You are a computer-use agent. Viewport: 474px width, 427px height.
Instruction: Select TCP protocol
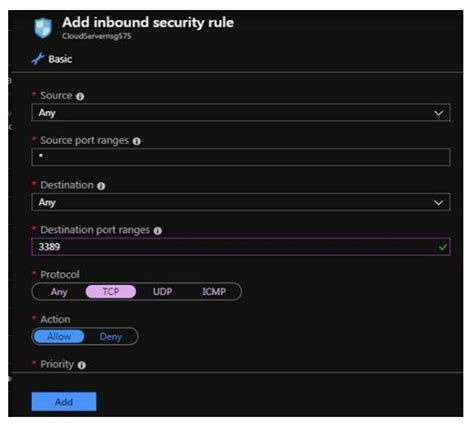pyautogui.click(x=111, y=292)
